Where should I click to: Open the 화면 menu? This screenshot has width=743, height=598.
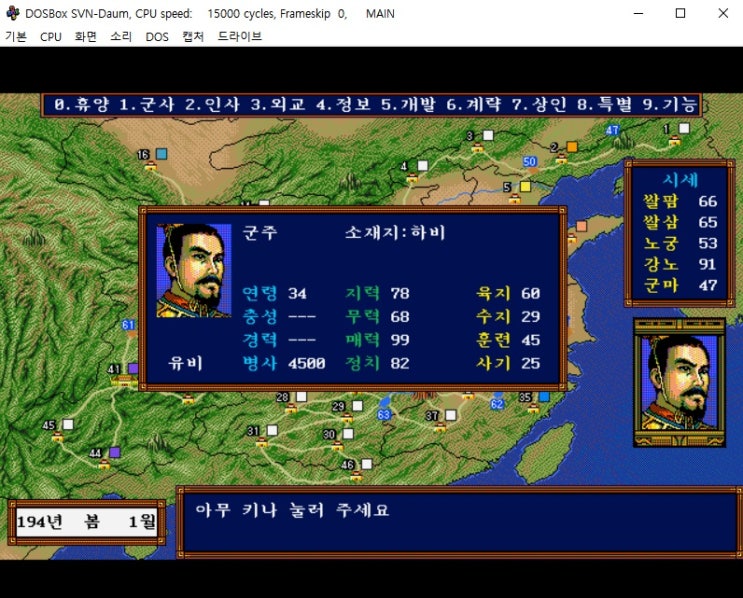click(x=86, y=36)
